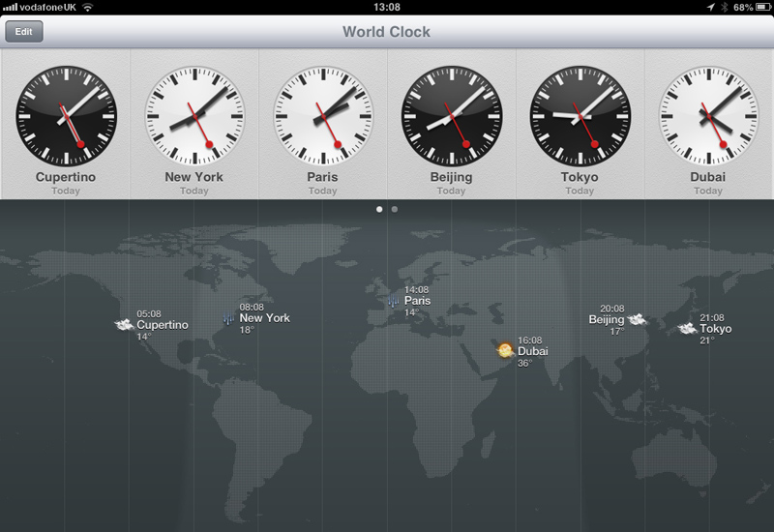Click the 21:08 time on the map
Image resolution: width=774 pixels, height=532 pixels.
click(x=712, y=317)
